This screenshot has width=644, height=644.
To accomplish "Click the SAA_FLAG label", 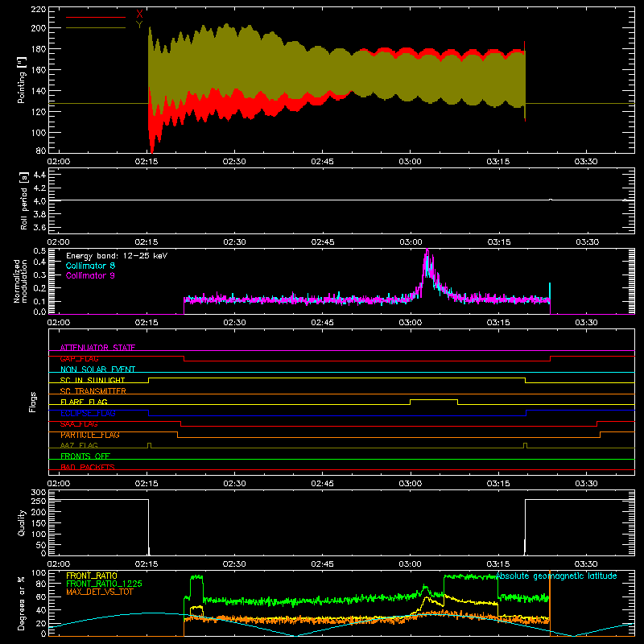I will (x=79, y=424).
